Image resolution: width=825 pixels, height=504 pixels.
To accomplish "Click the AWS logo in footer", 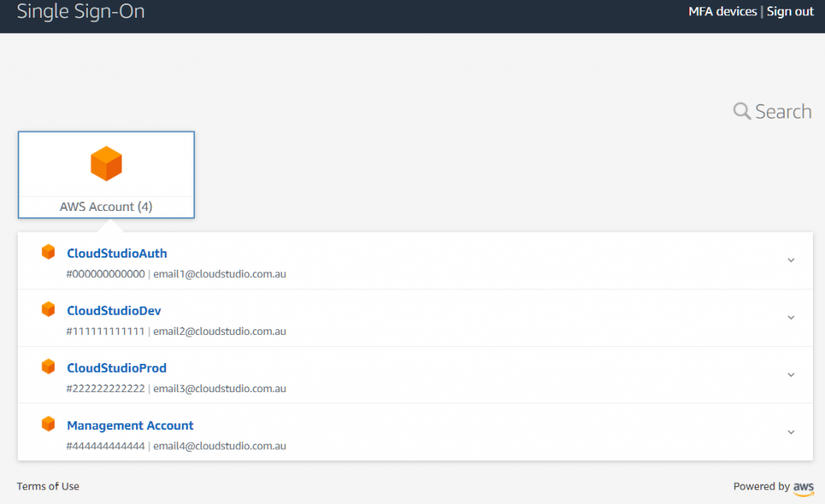I will pyautogui.click(x=803, y=488).
